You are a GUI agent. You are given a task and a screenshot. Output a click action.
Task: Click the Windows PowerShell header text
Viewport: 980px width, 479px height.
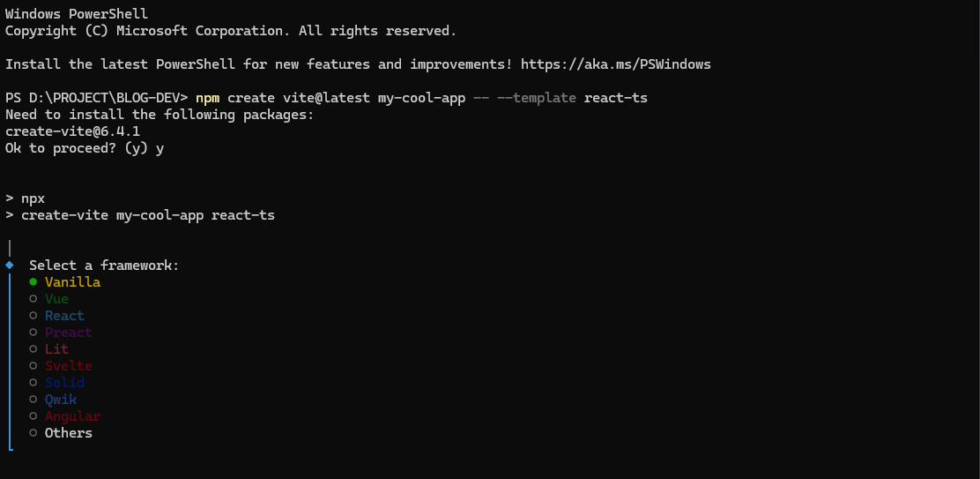(77, 14)
